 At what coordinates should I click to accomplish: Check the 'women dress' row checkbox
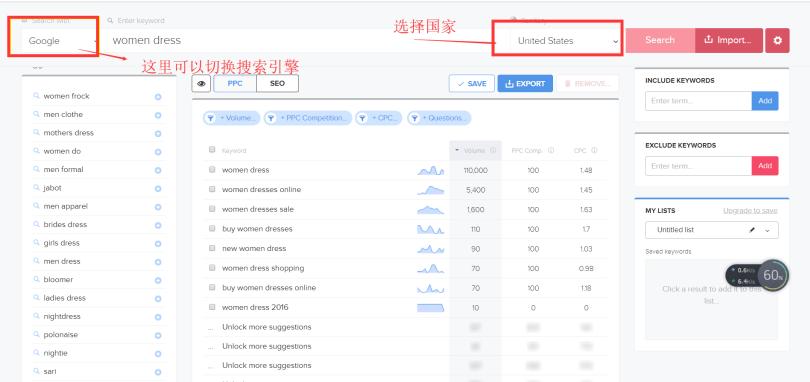tap(212, 170)
